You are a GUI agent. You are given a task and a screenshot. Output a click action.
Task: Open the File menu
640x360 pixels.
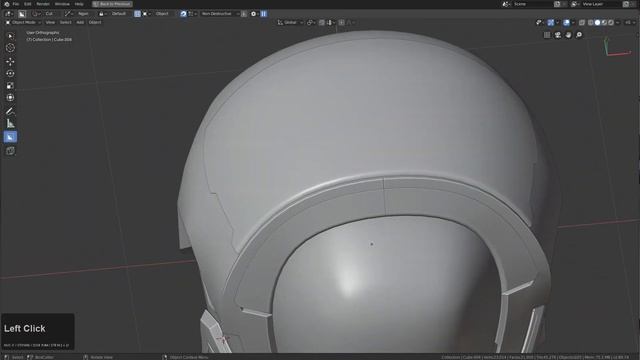[16, 4]
